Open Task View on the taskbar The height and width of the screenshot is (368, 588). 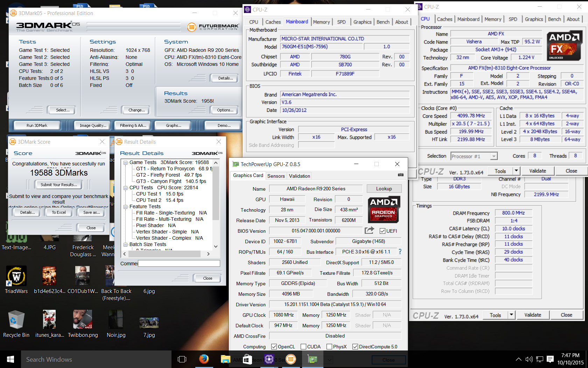(182, 359)
